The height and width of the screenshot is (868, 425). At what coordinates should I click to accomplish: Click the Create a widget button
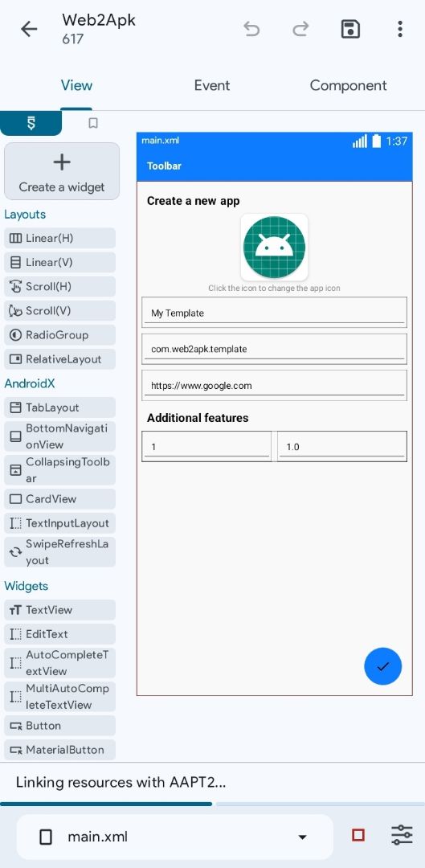click(x=61, y=171)
